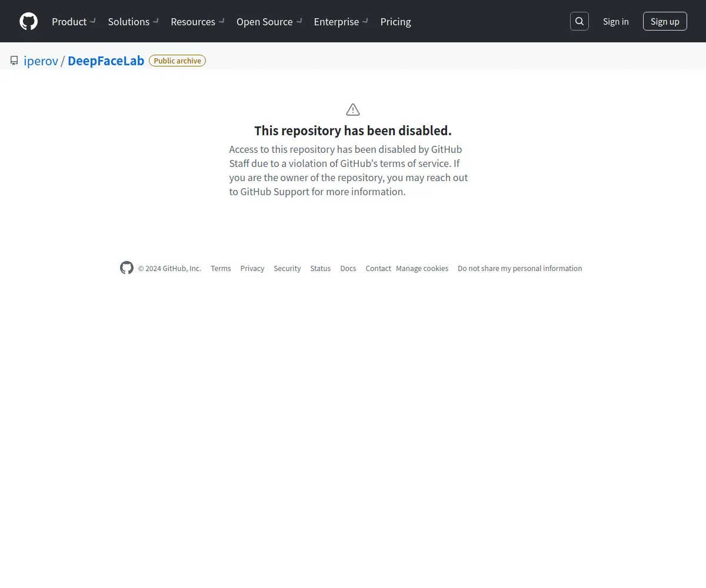Expand the Resources menu
706x588 pixels.
198,21
